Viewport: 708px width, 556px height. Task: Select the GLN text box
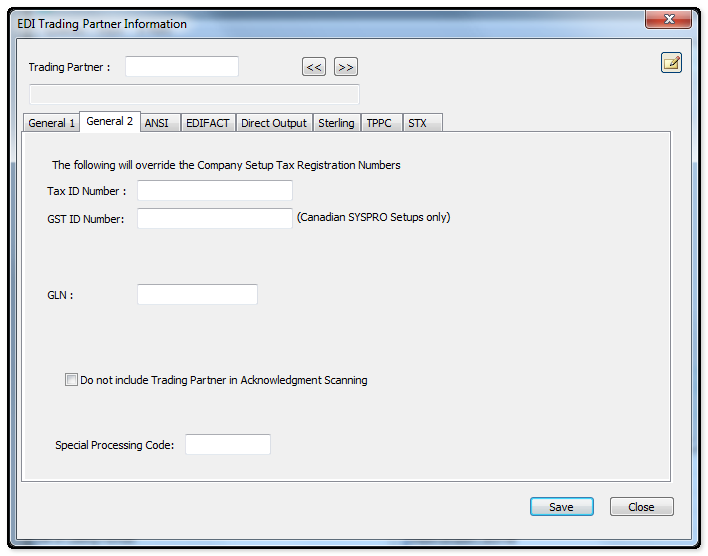[197, 295]
